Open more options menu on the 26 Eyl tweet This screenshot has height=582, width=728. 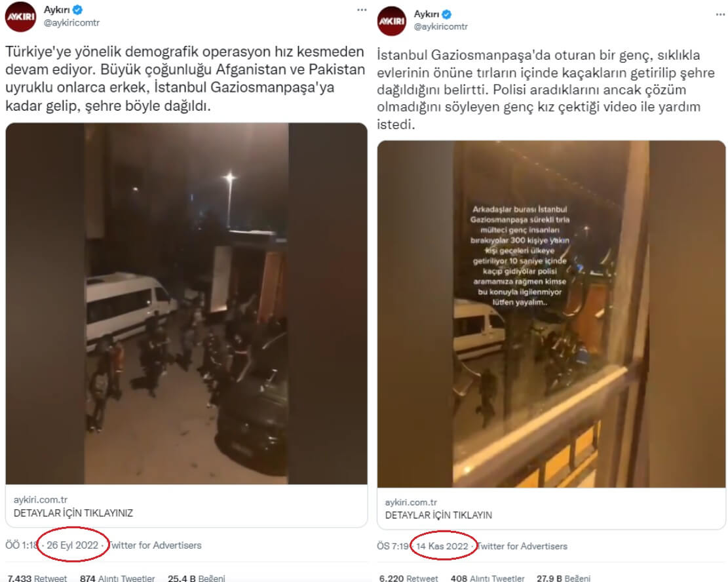[362, 10]
